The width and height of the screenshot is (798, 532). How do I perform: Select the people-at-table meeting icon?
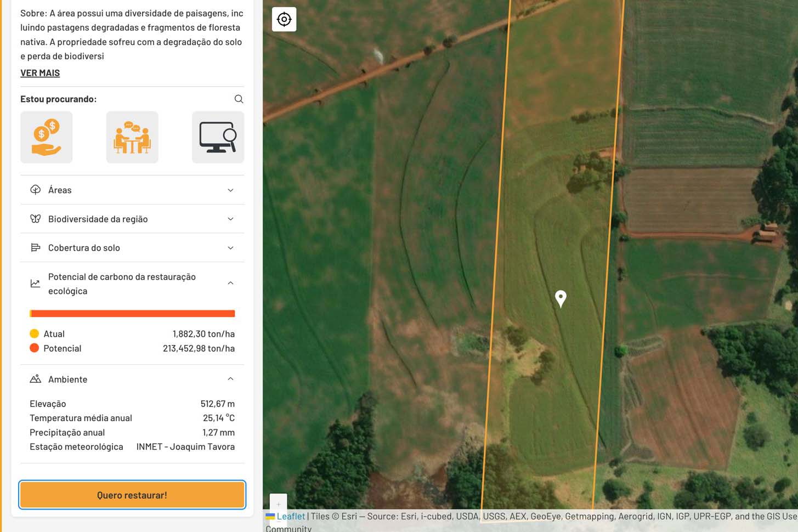tap(132, 137)
